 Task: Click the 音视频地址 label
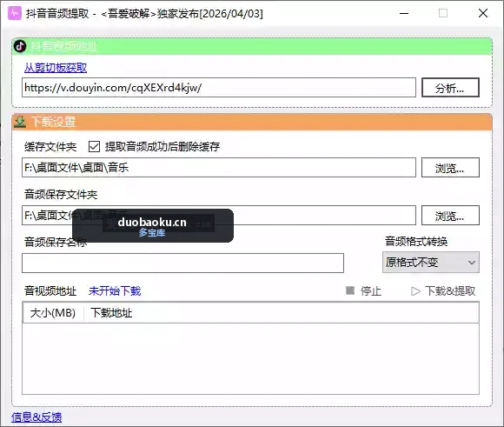pos(50,290)
